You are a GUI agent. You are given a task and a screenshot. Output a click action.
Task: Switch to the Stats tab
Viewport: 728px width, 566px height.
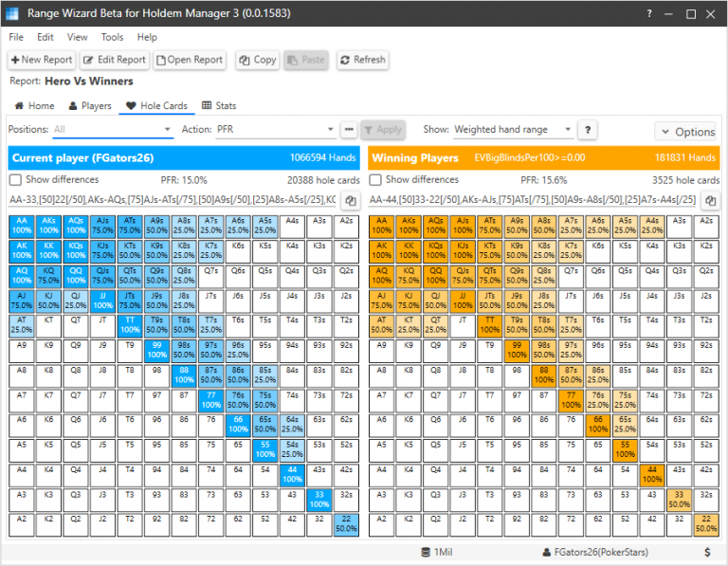(219, 106)
